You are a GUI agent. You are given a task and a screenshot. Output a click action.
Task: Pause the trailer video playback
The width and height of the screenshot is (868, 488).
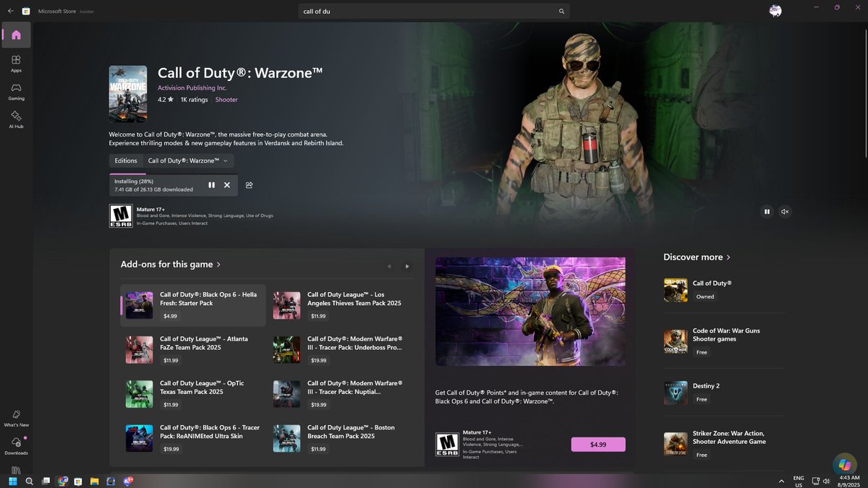pos(767,212)
